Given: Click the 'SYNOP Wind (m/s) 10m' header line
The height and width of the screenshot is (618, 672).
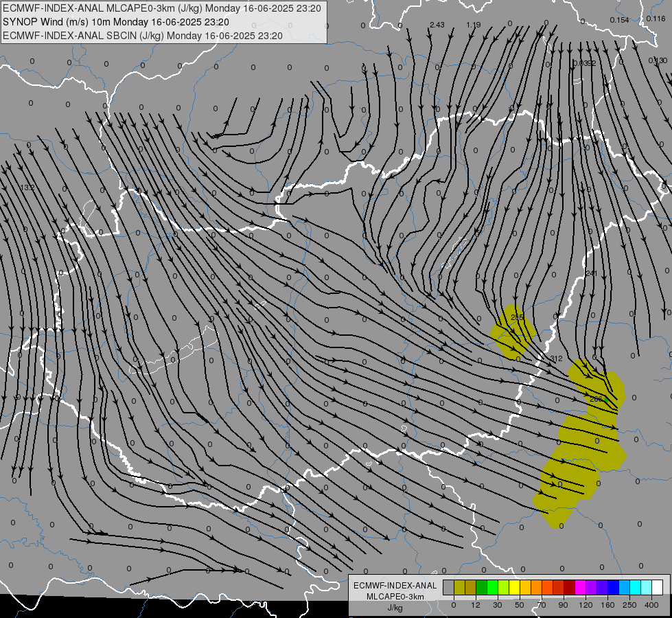Looking at the screenshot, I should 116,22.
